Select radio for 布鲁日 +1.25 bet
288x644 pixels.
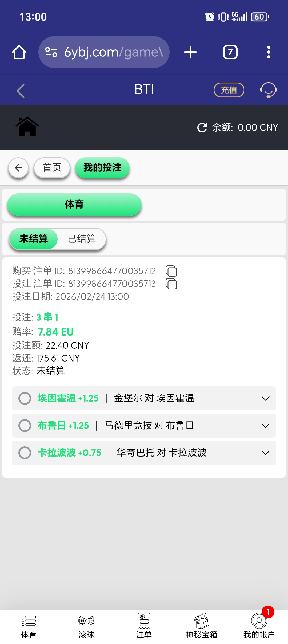coord(25,426)
